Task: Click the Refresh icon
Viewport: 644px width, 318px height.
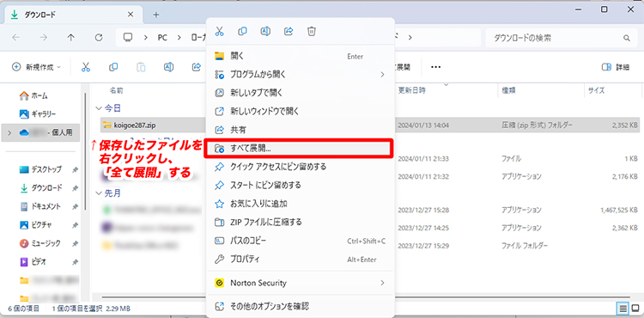Action: [x=99, y=38]
